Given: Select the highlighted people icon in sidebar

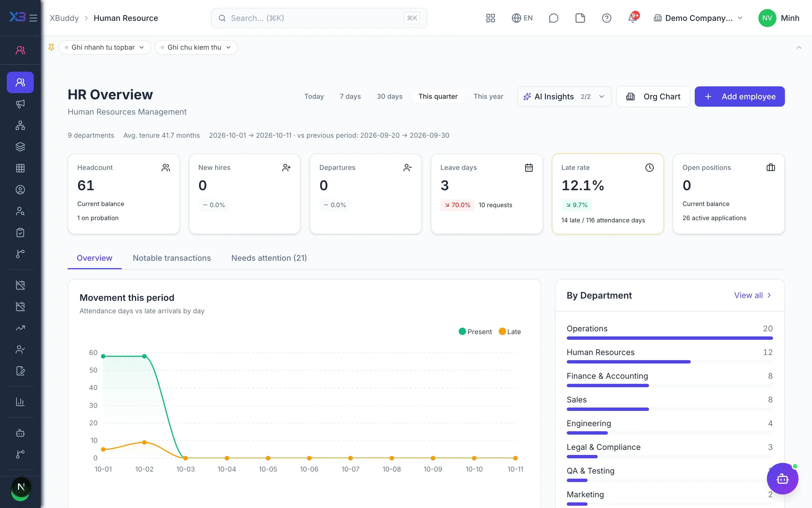Looking at the screenshot, I should pyautogui.click(x=20, y=82).
